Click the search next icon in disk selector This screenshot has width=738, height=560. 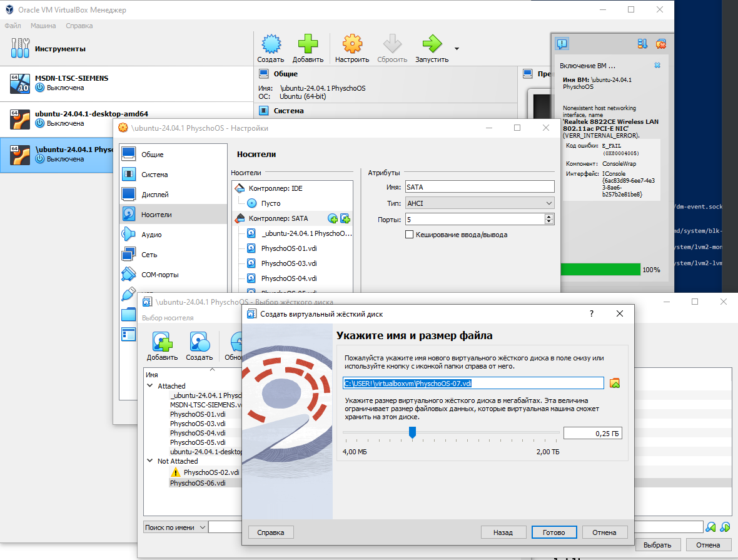[x=725, y=527]
